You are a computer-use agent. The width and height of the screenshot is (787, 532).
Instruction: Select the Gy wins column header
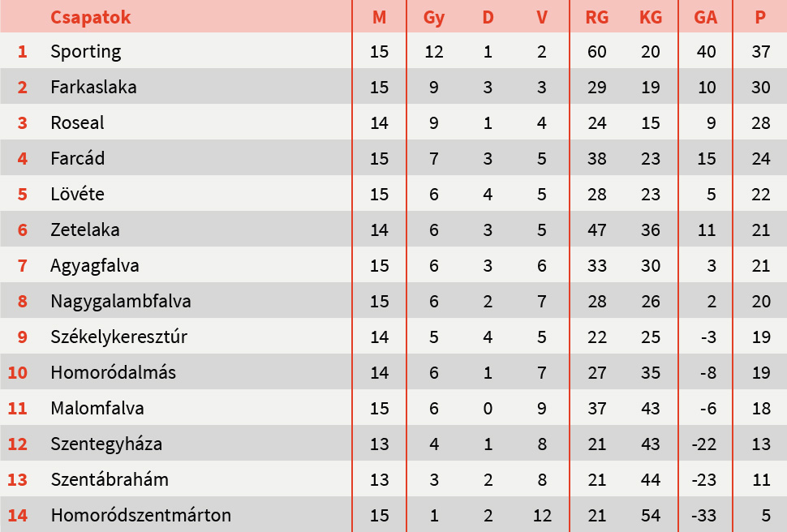(x=434, y=17)
